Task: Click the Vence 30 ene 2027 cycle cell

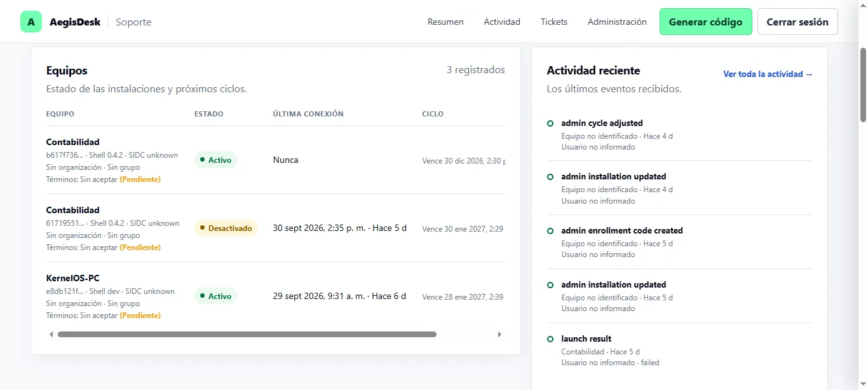Action: (463, 228)
